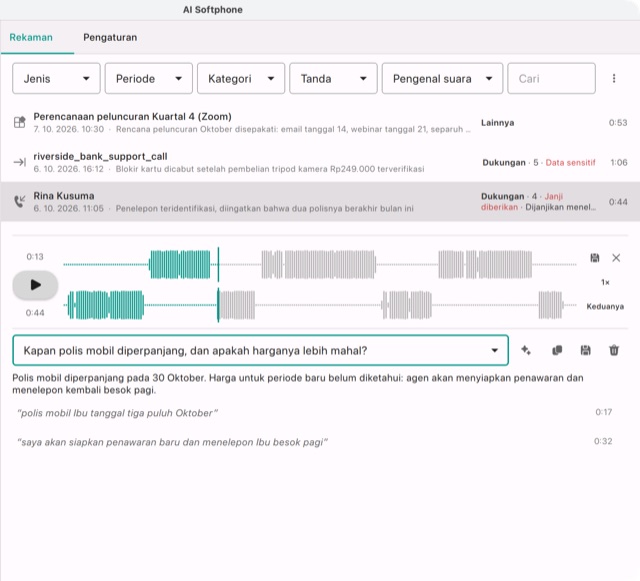Toggle the Keduanya channel selector
The image size is (640, 581).
point(605,307)
